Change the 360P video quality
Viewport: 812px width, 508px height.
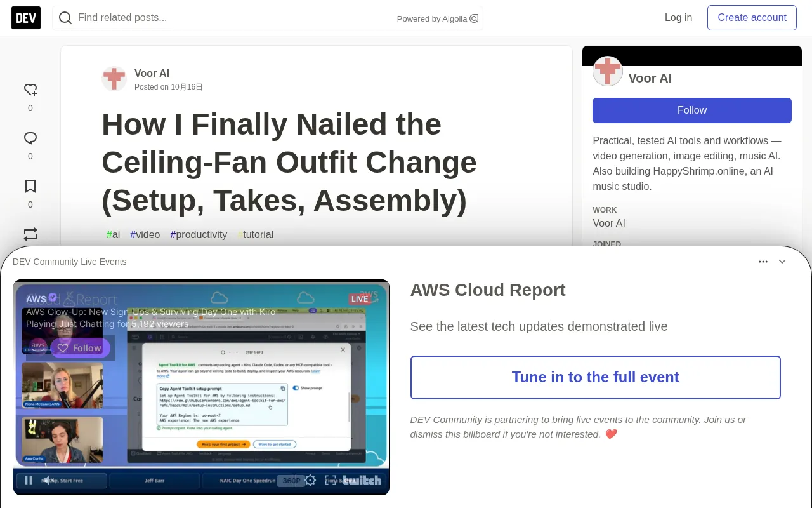pos(291,481)
